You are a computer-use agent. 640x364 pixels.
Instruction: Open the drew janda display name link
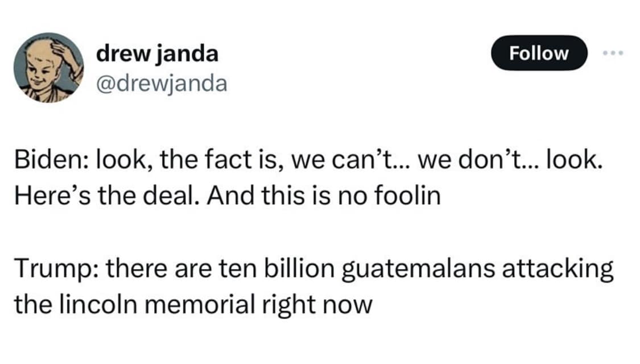click(x=157, y=54)
